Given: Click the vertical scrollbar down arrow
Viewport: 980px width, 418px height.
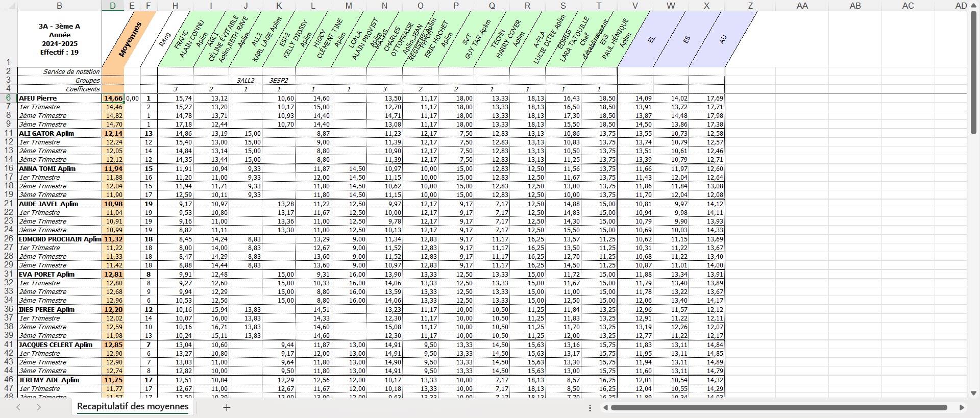Looking at the screenshot, I should coord(973,393).
